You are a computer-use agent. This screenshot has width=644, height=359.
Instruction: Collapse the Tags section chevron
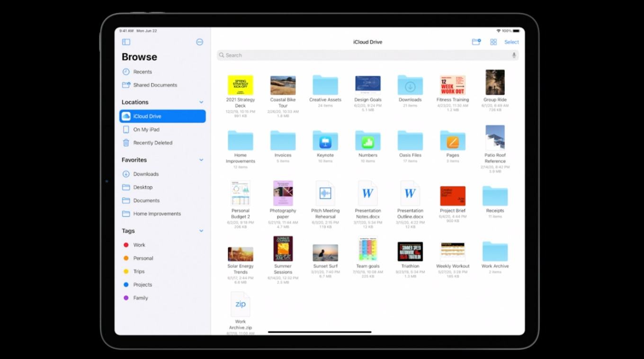[x=201, y=231]
